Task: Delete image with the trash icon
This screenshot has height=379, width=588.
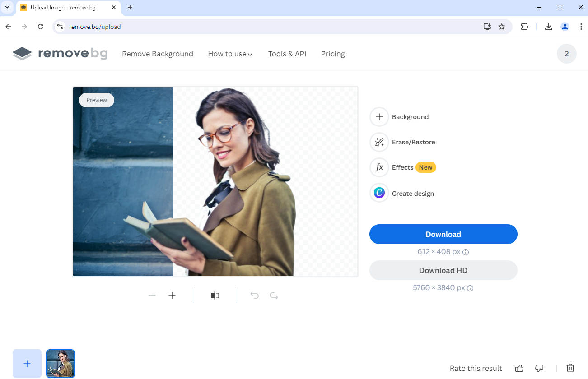Action: click(570, 368)
